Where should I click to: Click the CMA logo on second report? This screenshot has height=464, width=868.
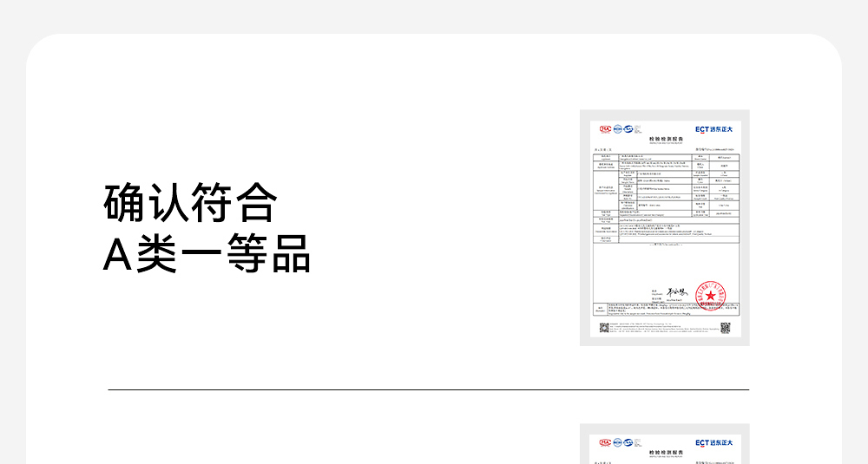pos(605,442)
